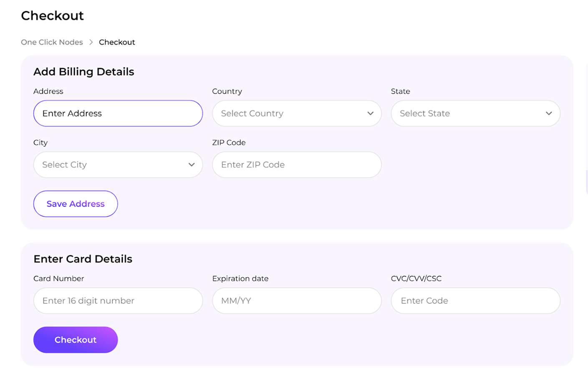Image resolution: width=588 pixels, height=389 pixels.
Task: Select the Checkout breadcrumb item
Action: coord(117,42)
